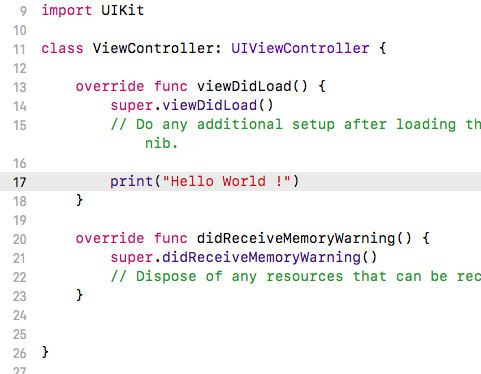Click didReceiveMemoryWarning function declaration name
The height and width of the screenshot is (374, 481).
pos(296,238)
